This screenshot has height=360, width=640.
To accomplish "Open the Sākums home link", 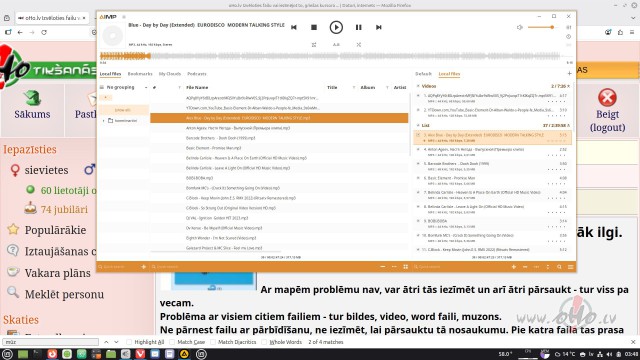I will pos(32,105).
